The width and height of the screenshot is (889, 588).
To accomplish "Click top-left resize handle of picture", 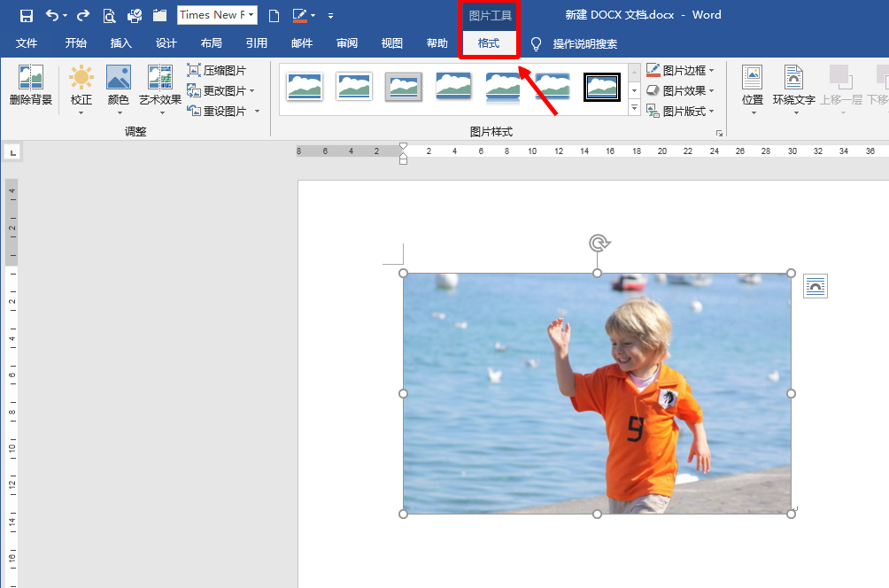I will point(403,274).
